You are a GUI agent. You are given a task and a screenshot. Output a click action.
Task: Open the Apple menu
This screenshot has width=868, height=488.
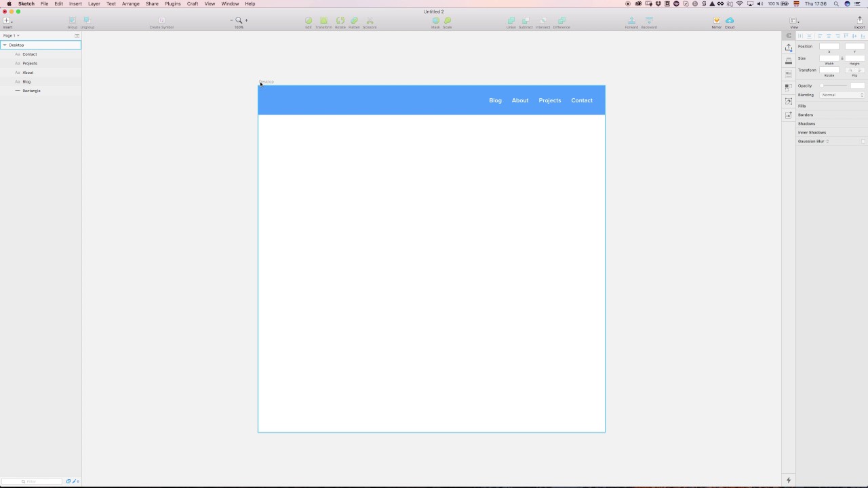point(9,3)
